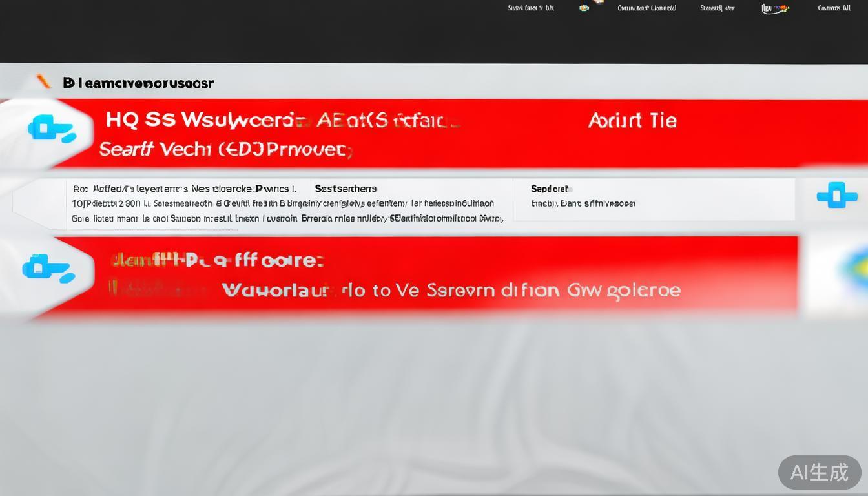Click the blue icon on the second red banner
Image resolution: width=868 pixels, height=496 pixels.
pos(48,268)
